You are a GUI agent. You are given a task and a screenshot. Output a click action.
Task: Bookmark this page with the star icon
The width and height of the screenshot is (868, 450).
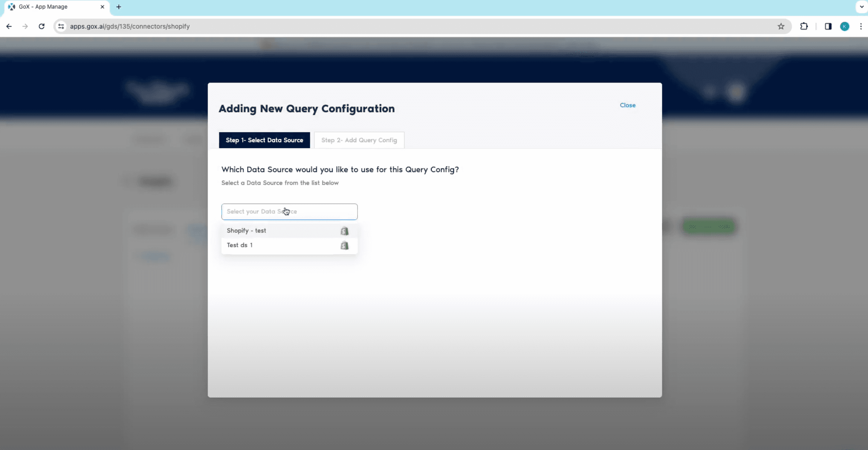click(781, 26)
